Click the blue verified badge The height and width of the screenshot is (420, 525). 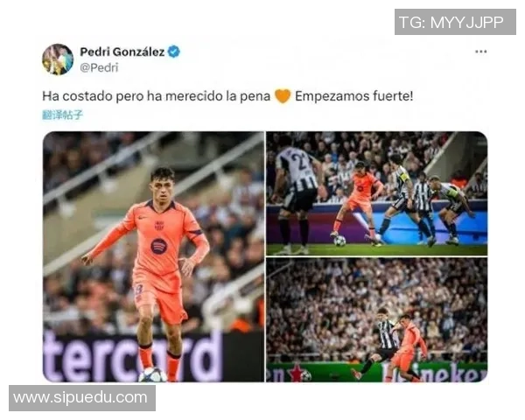coord(174,52)
